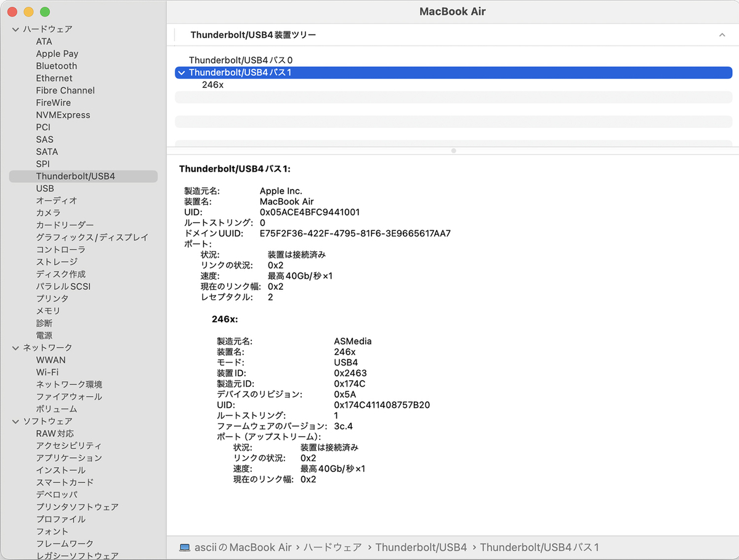
Task: Open フォント in the sidebar
Action: pyautogui.click(x=52, y=532)
